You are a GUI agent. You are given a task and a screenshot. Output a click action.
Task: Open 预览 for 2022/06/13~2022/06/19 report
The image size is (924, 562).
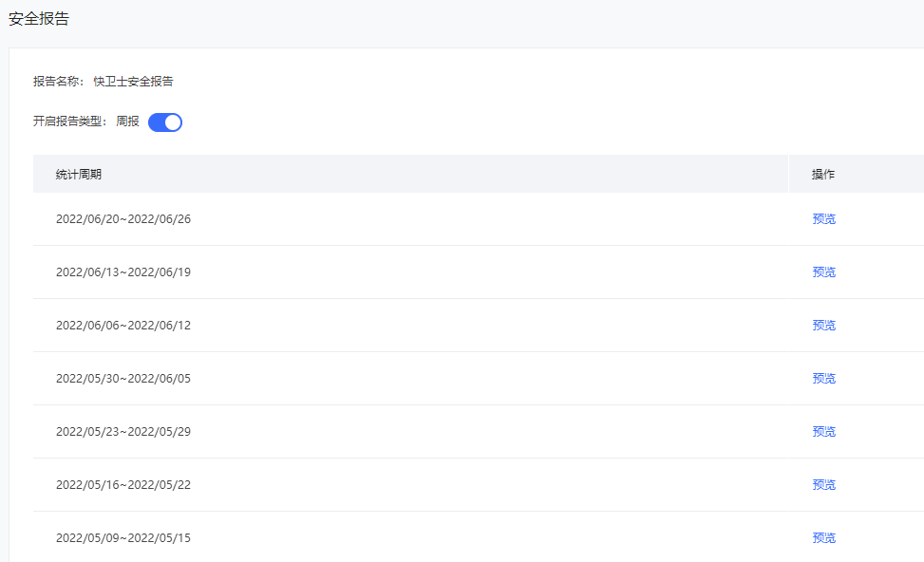(x=823, y=272)
